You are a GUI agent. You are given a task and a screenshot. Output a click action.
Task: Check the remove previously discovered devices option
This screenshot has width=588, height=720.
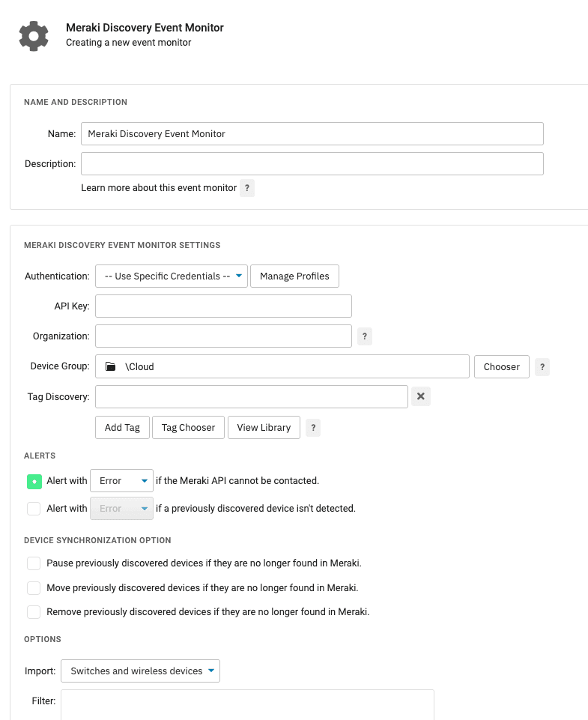point(33,612)
